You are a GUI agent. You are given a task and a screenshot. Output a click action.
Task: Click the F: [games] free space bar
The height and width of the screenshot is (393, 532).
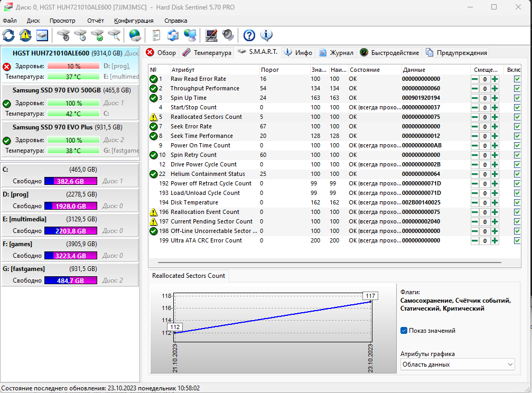[x=71, y=256]
